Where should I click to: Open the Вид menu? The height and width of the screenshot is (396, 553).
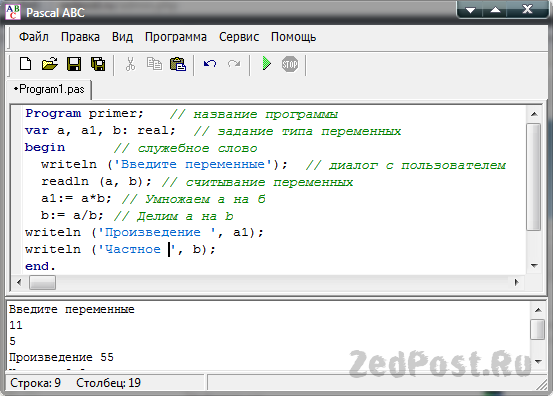(122, 37)
